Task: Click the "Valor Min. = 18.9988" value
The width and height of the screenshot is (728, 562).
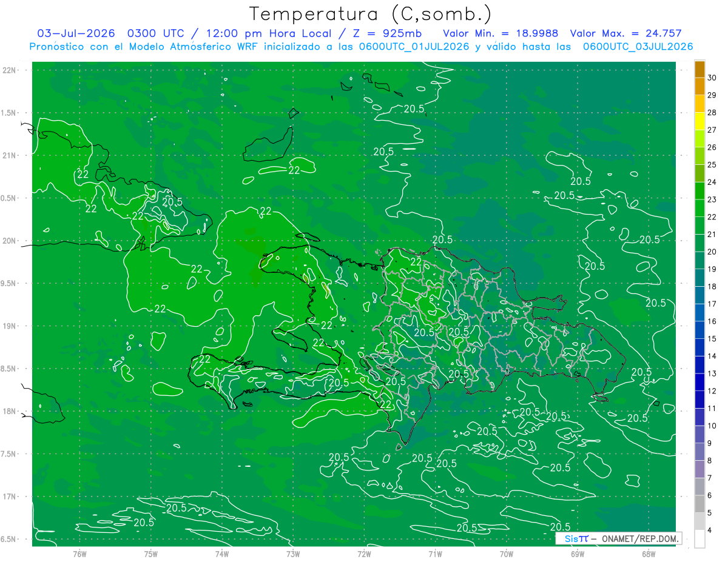Action: [500, 33]
